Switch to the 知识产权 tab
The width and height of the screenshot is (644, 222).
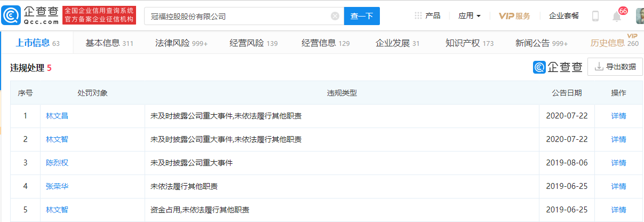470,43
